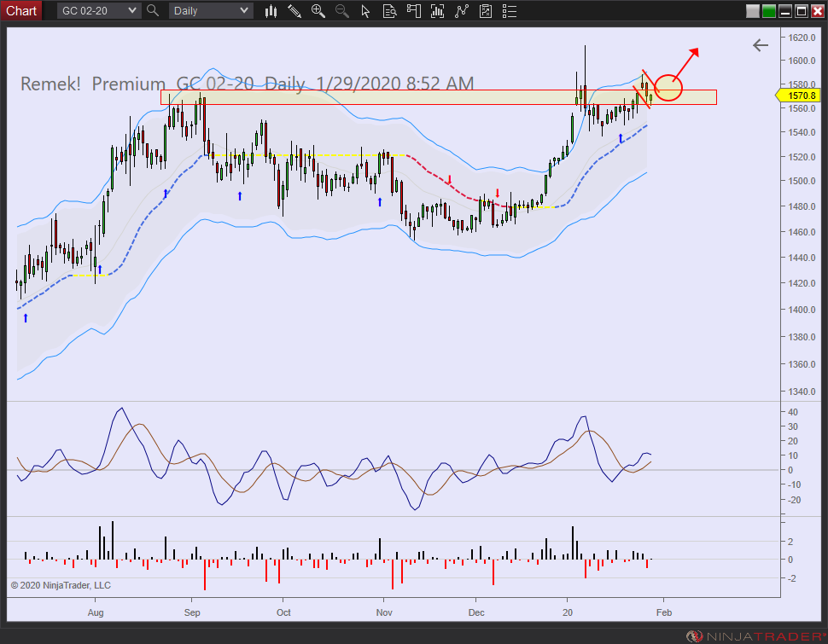Click the 1500.0 price axis label
This screenshot has width=828, height=644.
pos(802,181)
